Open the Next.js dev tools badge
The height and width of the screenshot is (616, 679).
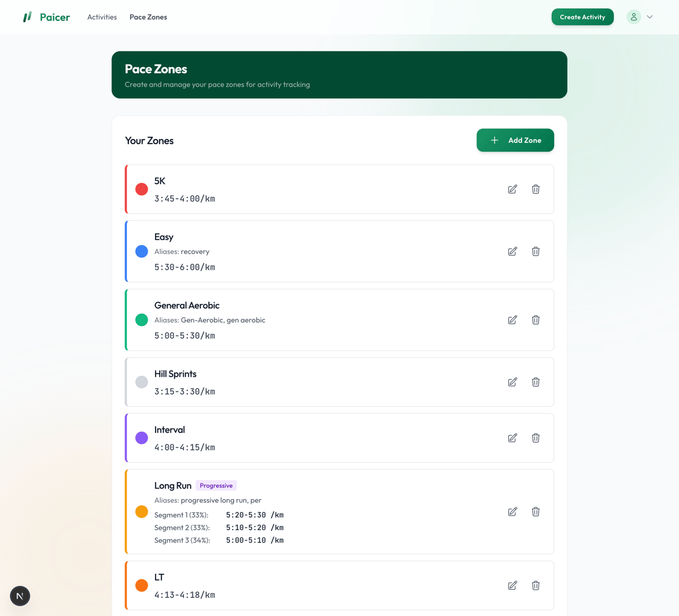coord(20,596)
